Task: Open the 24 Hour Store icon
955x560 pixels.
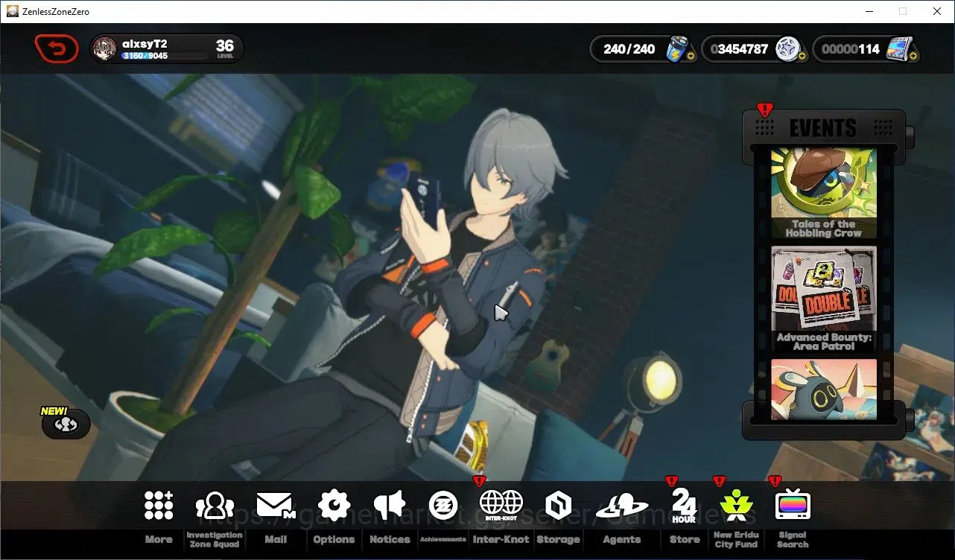Action: pos(684,506)
